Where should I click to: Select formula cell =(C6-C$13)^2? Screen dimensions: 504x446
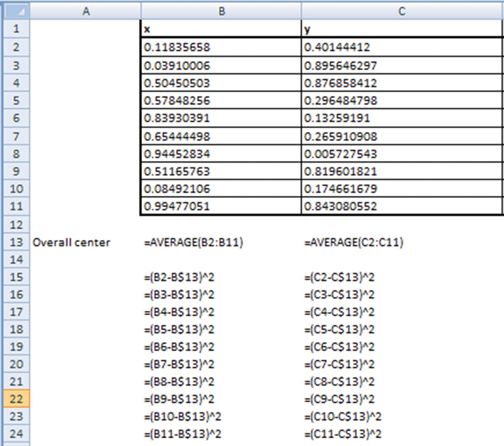click(402, 347)
